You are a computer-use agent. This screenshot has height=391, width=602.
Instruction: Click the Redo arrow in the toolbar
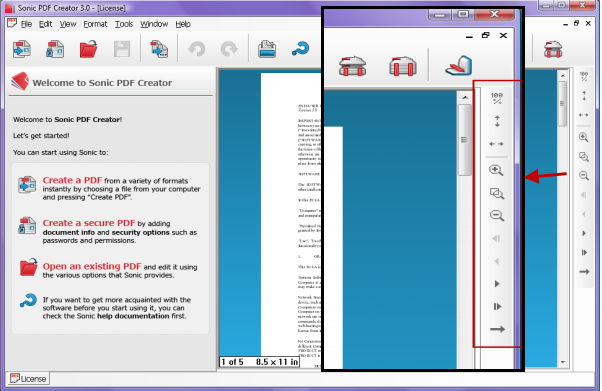click(x=229, y=49)
